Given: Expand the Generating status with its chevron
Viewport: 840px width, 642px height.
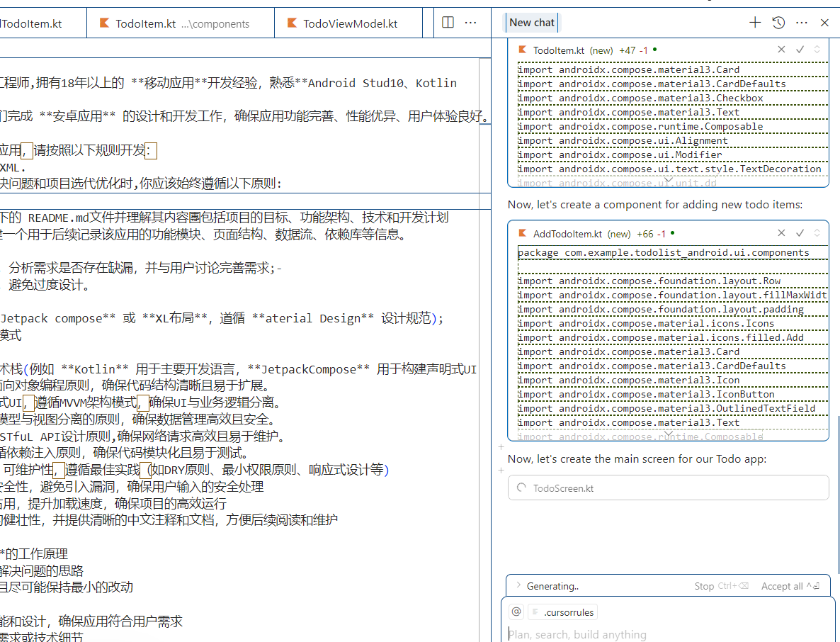Looking at the screenshot, I should point(519,585).
